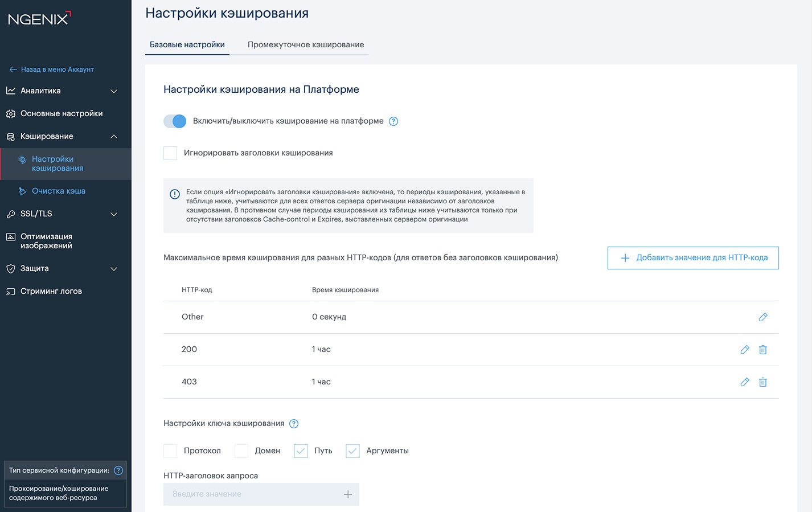Click help icon beside cache key settings
This screenshot has width=812, height=512.
tap(294, 424)
